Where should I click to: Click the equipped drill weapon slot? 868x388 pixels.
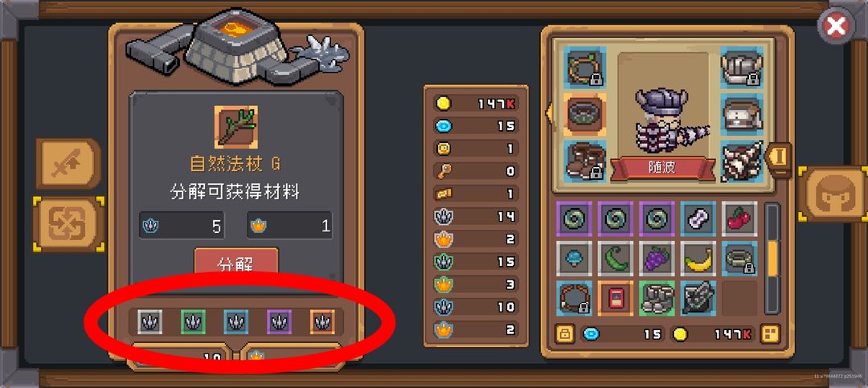click(x=742, y=161)
